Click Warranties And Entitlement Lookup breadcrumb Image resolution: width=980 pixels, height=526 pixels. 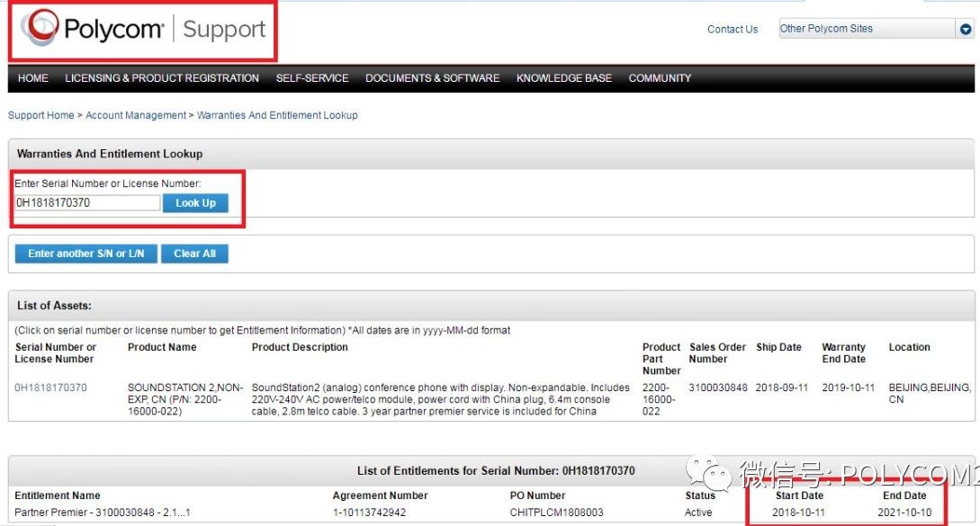tap(277, 116)
